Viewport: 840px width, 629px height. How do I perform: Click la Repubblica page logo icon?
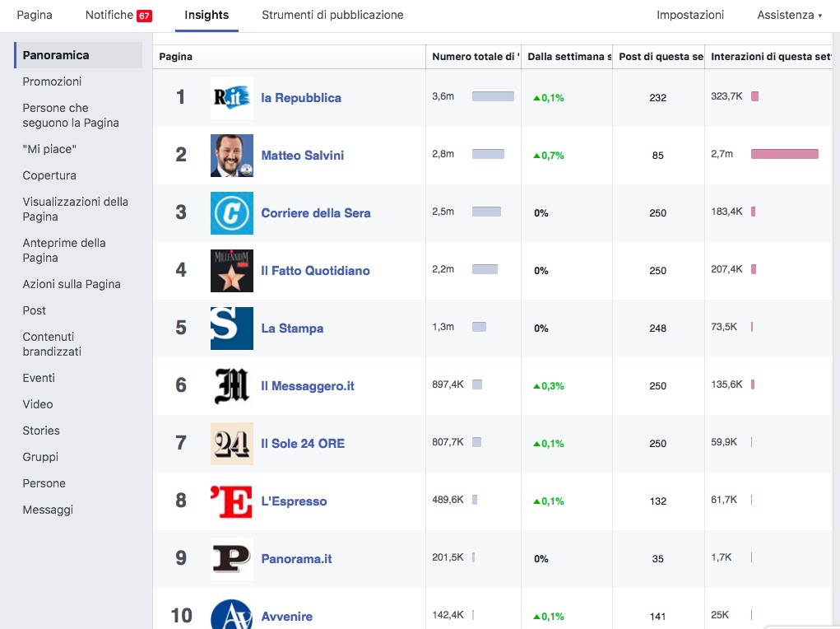[x=231, y=98]
